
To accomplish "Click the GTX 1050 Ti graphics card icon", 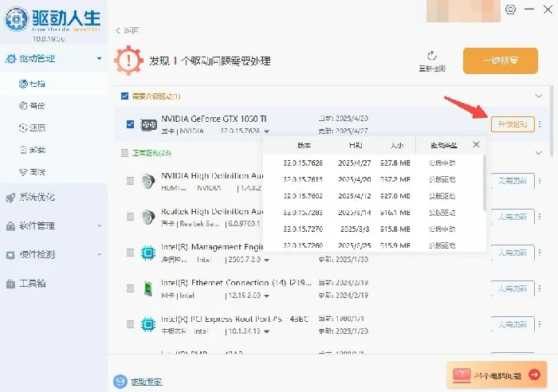I will [x=148, y=124].
